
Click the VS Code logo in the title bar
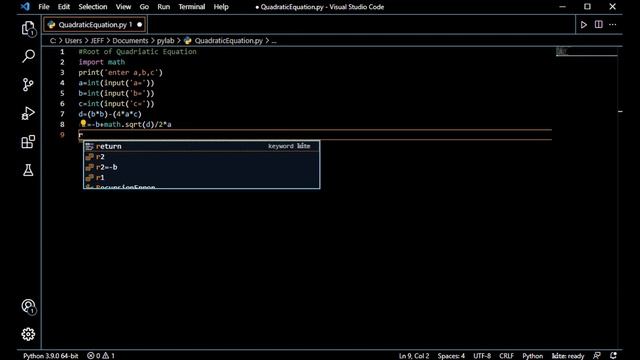(25, 7)
